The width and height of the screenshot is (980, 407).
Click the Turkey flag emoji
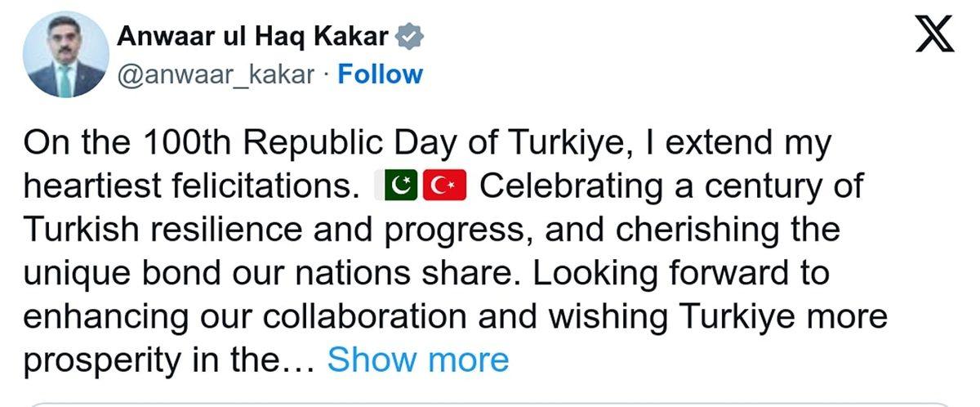coord(443,187)
